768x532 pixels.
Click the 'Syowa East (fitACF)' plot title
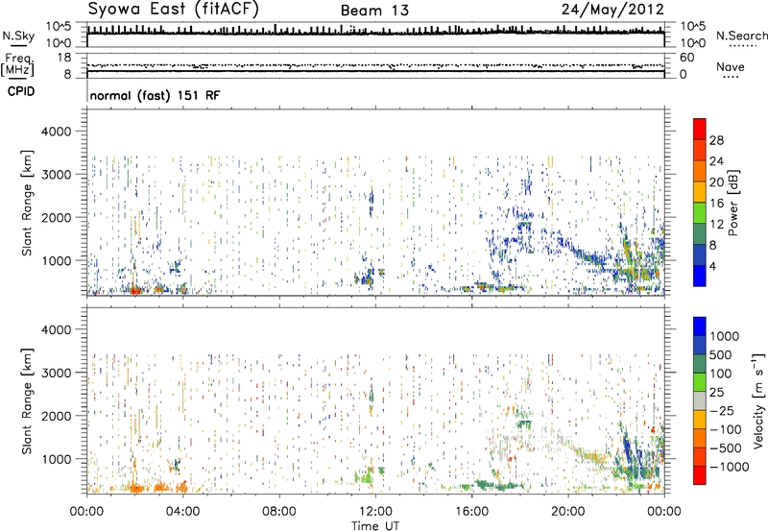(173, 9)
